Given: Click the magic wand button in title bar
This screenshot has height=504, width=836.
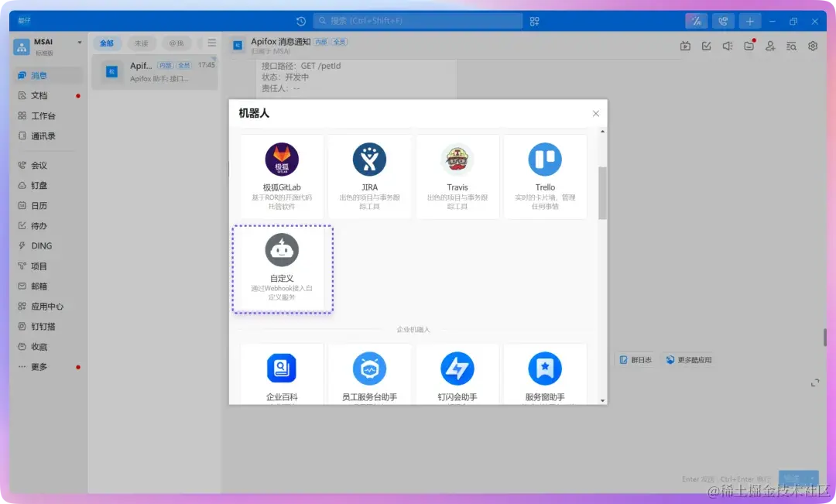Looking at the screenshot, I should [697, 22].
